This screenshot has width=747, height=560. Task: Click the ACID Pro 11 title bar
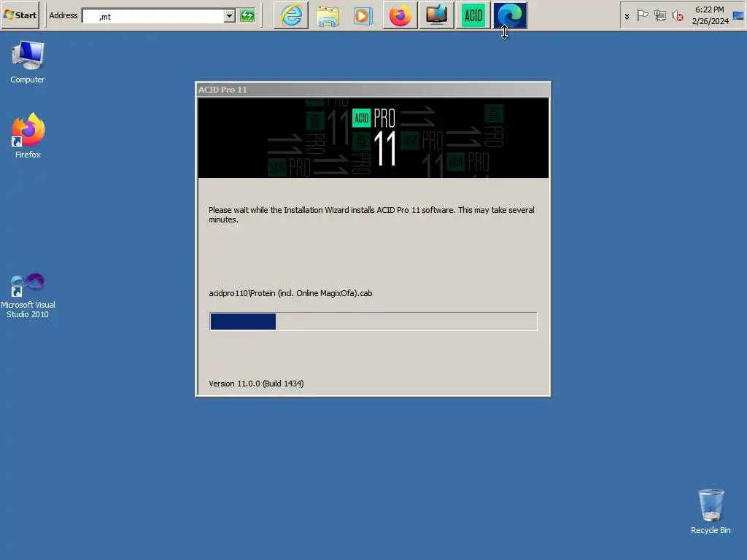[373, 90]
